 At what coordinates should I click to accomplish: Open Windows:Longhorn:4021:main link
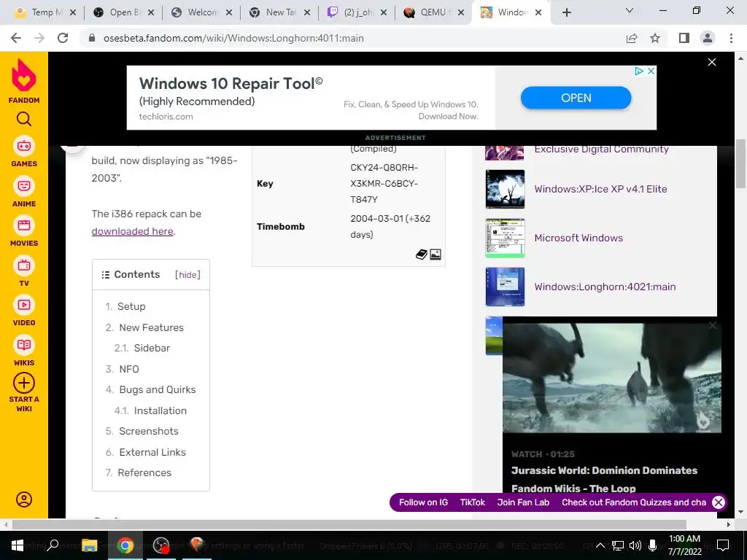605,287
